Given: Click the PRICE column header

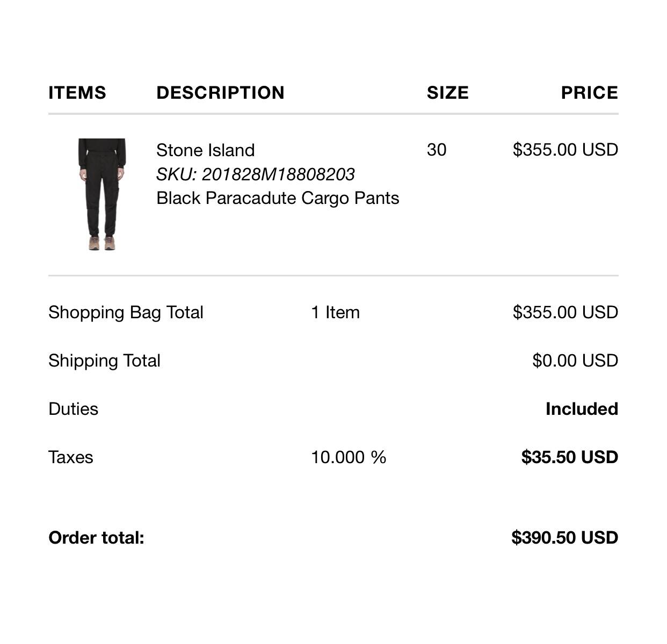Looking at the screenshot, I should pos(589,93).
